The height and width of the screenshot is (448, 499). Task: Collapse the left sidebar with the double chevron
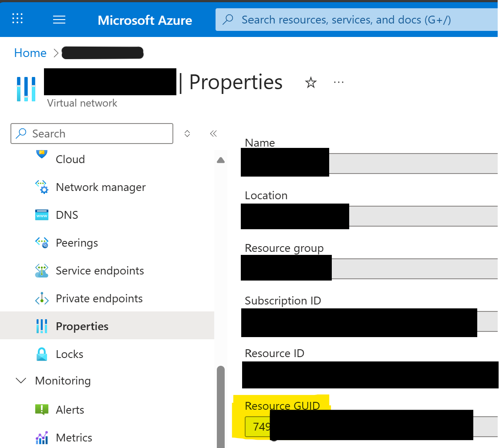coord(213,134)
